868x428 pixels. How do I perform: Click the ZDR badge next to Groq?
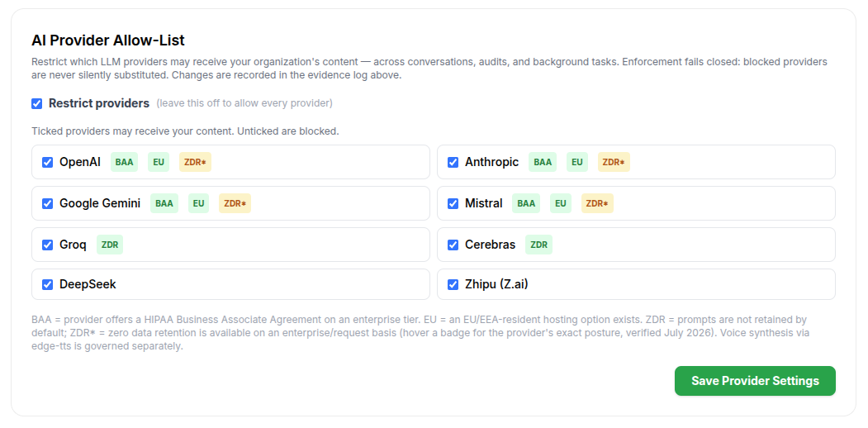point(110,245)
